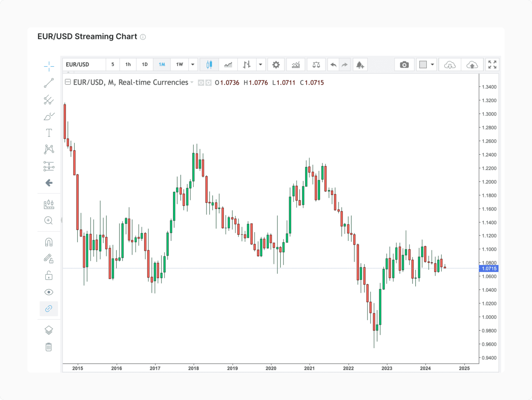Click the save chart cloud upload icon
The image size is (532, 400).
(x=472, y=64)
